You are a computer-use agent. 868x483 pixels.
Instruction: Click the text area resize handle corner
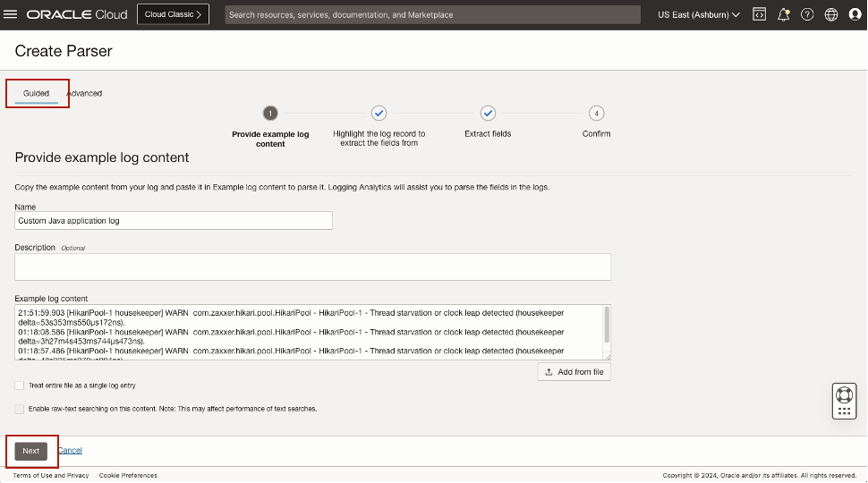[x=607, y=356]
